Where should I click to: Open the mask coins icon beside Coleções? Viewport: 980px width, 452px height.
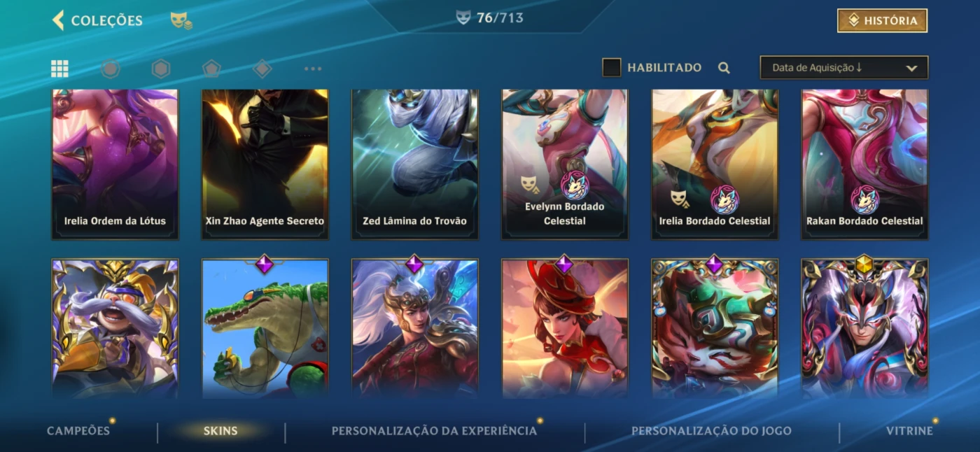(x=181, y=21)
